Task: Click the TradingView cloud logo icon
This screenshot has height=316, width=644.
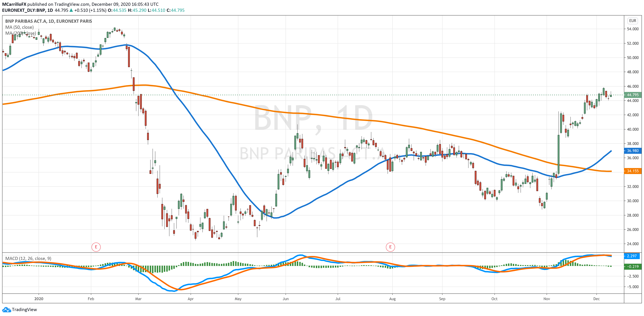Action: point(7,309)
